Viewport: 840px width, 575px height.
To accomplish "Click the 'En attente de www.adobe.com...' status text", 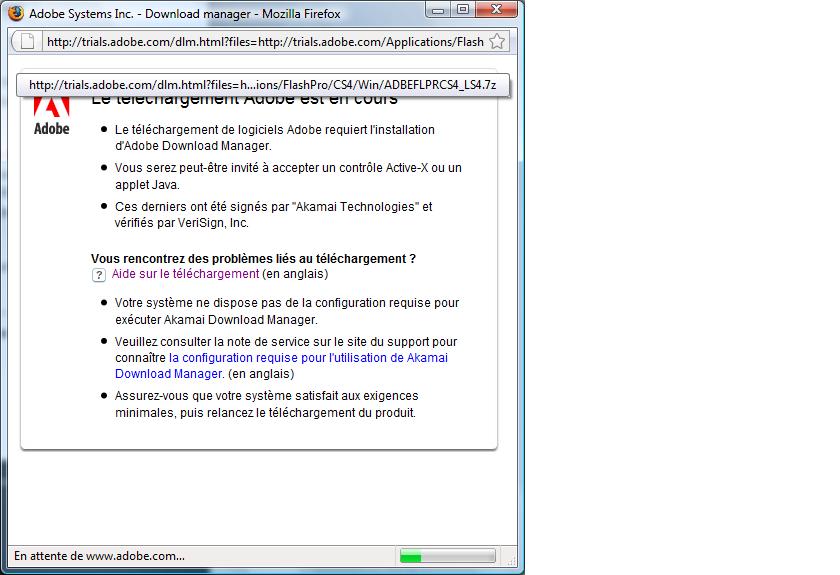I will [99, 556].
